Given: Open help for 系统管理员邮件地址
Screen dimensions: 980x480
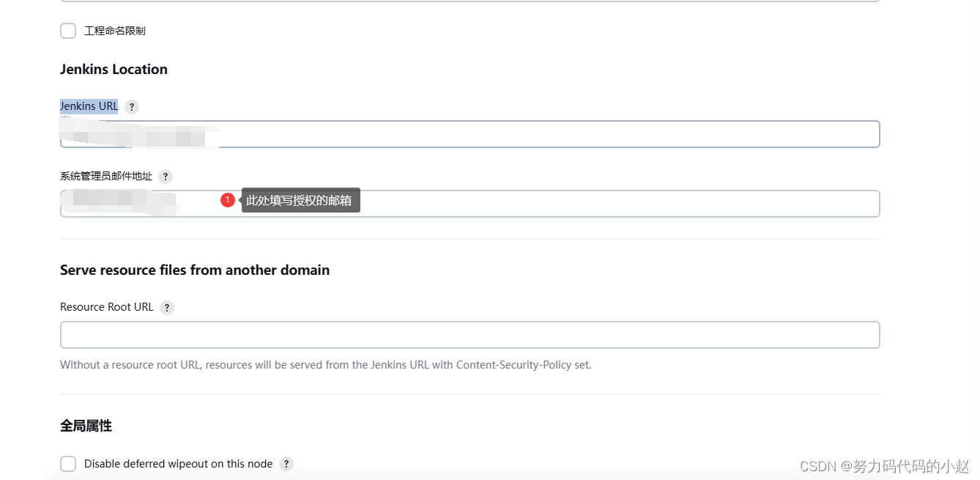Looking at the screenshot, I should pos(166,177).
